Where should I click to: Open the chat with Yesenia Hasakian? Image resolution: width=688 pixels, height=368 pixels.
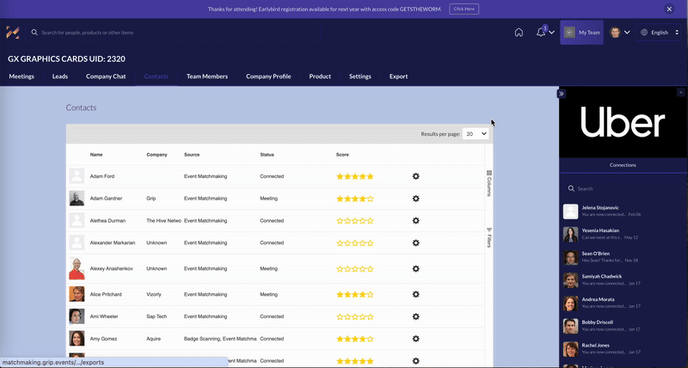[x=623, y=234]
